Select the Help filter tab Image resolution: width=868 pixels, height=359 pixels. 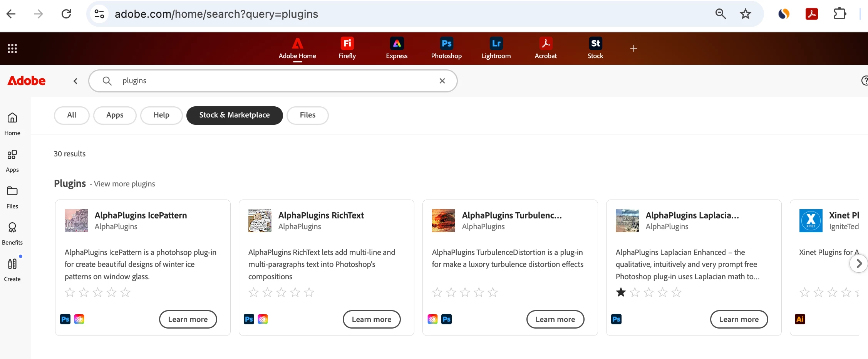coord(161,115)
